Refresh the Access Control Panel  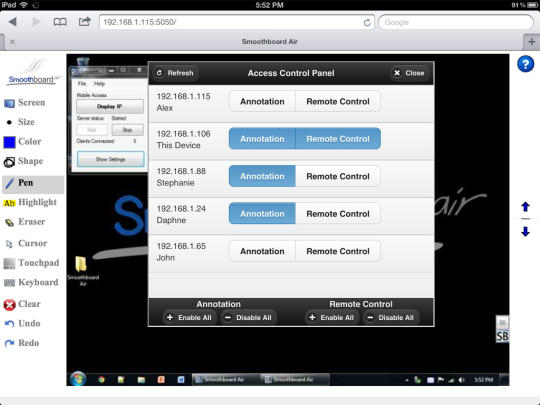coord(175,73)
